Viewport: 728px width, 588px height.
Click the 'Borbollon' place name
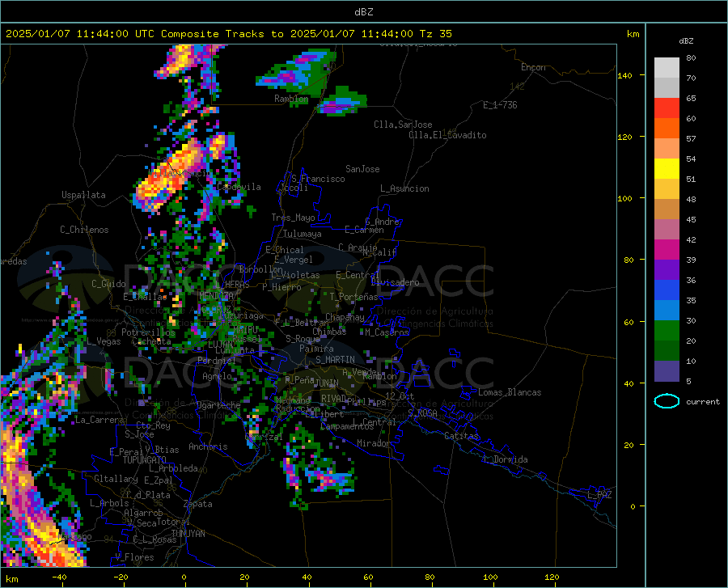tap(261, 269)
